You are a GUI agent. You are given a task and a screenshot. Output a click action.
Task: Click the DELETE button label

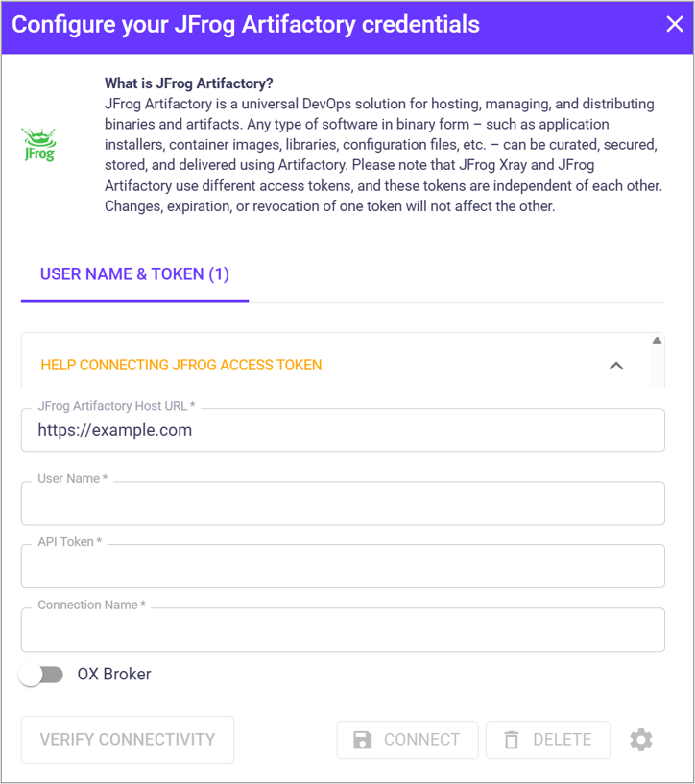(x=562, y=740)
